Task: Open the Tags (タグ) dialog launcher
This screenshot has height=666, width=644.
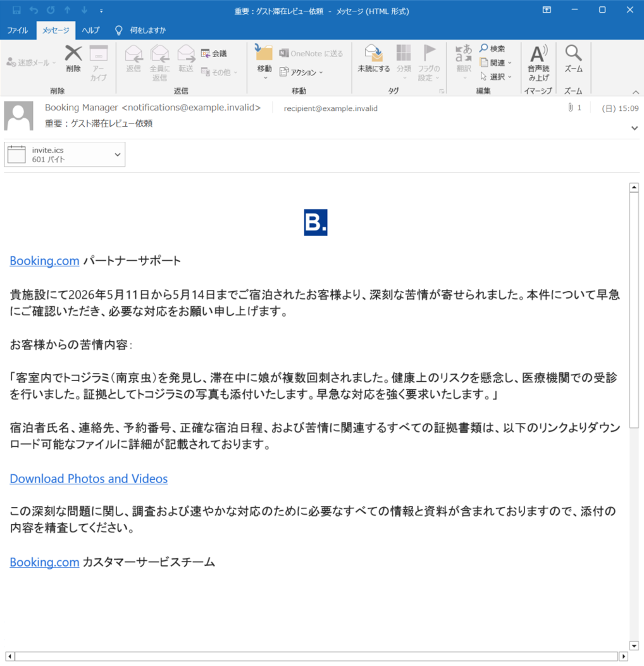Action: click(x=442, y=91)
